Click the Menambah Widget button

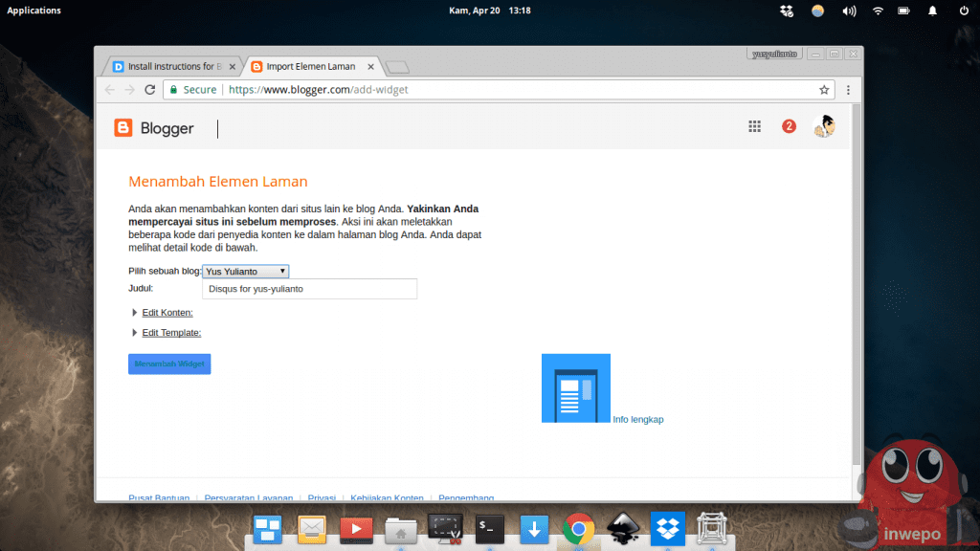click(169, 364)
